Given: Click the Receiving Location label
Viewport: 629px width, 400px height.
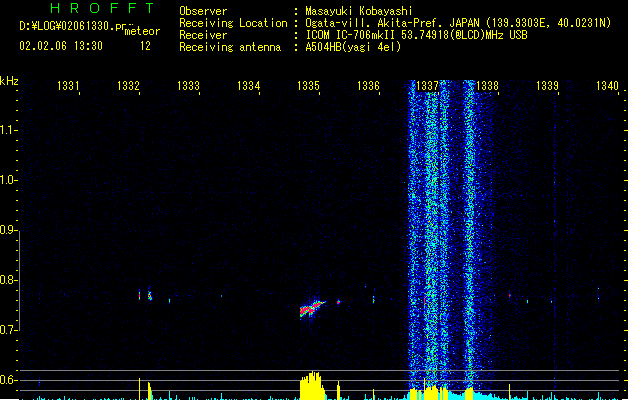Looking at the screenshot, I should 233,23.
